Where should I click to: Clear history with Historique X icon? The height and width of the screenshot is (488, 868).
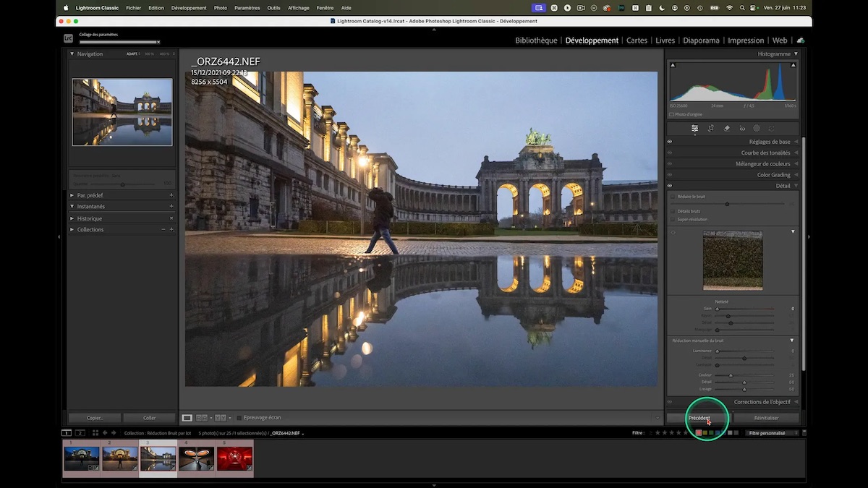click(x=171, y=218)
